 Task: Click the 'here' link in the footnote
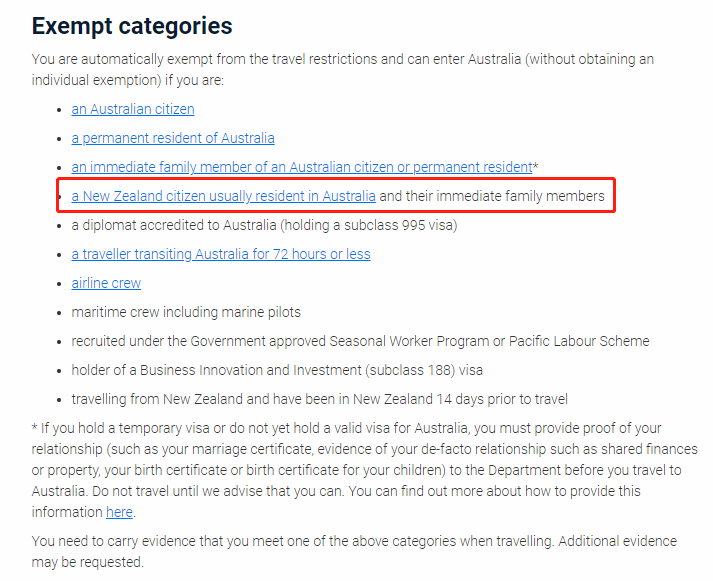tap(119, 512)
